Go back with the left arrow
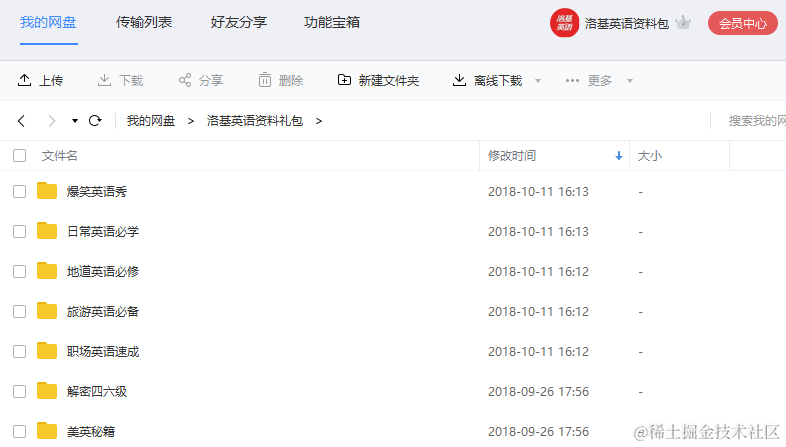The image size is (786, 447). tap(21, 121)
